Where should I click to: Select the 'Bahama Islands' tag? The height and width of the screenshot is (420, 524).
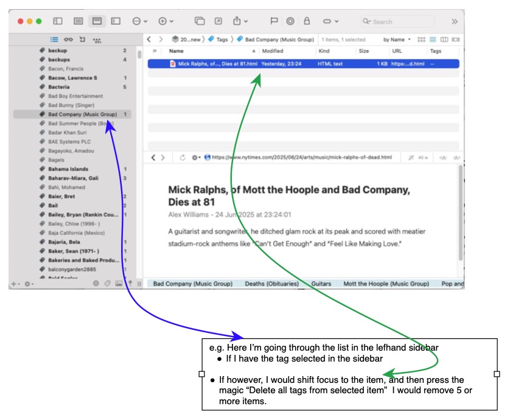tap(72, 169)
